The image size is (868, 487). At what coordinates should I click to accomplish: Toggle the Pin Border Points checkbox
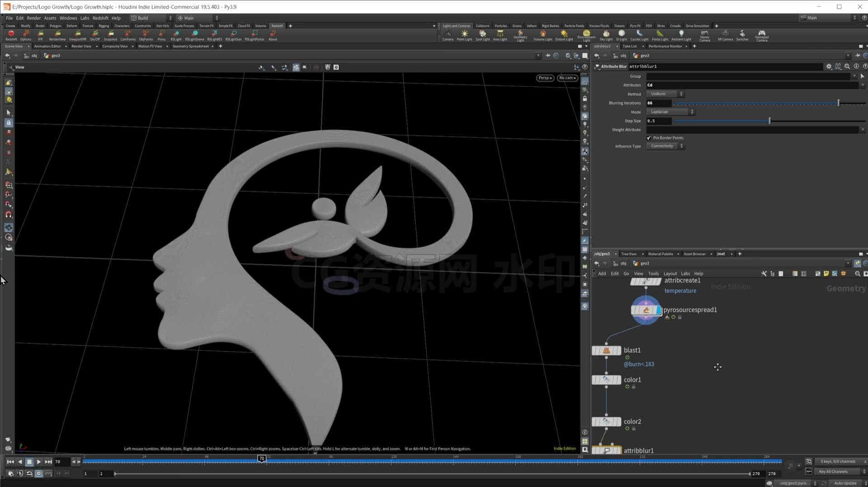[649, 138]
